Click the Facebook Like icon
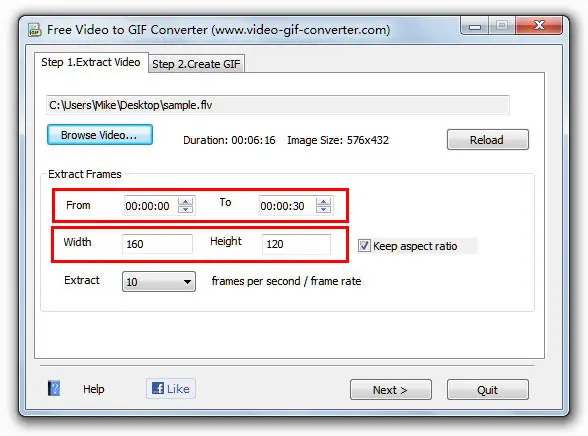Screen dimensions: 588x436 [x=158, y=388]
